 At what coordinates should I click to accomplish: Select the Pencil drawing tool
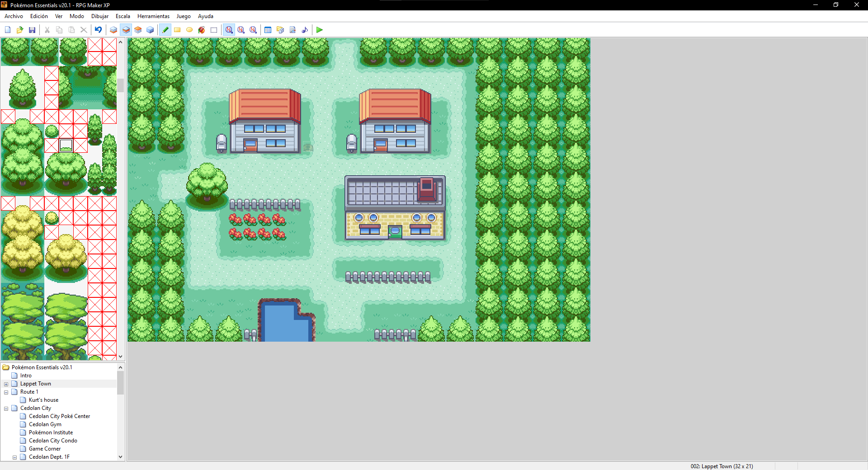point(165,30)
